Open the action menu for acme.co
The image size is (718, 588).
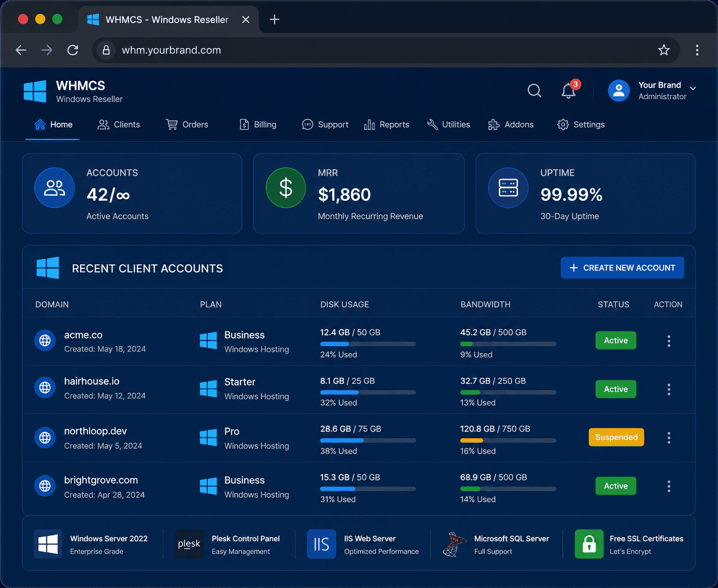coord(669,341)
